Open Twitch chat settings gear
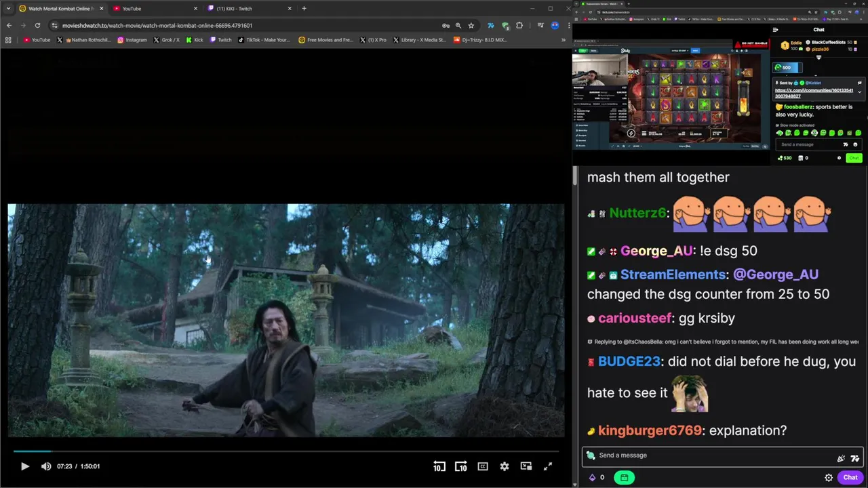The image size is (868, 488). coord(829,477)
